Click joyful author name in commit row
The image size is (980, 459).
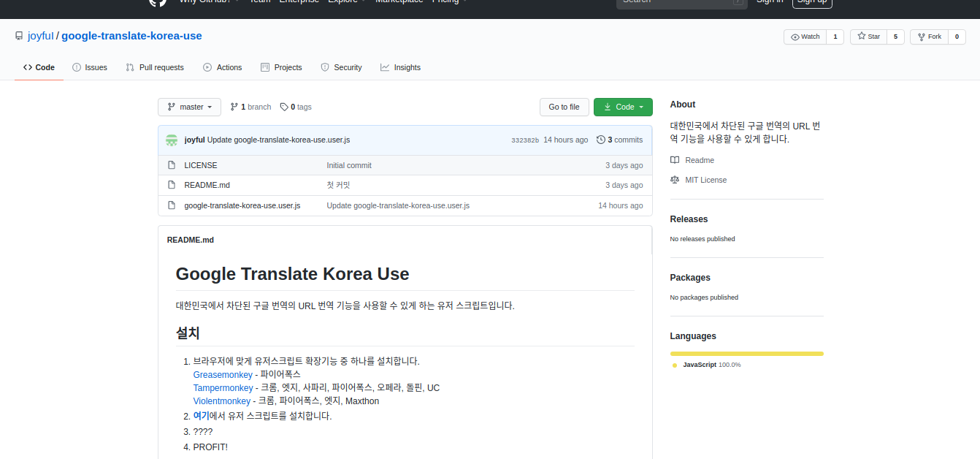(x=194, y=140)
